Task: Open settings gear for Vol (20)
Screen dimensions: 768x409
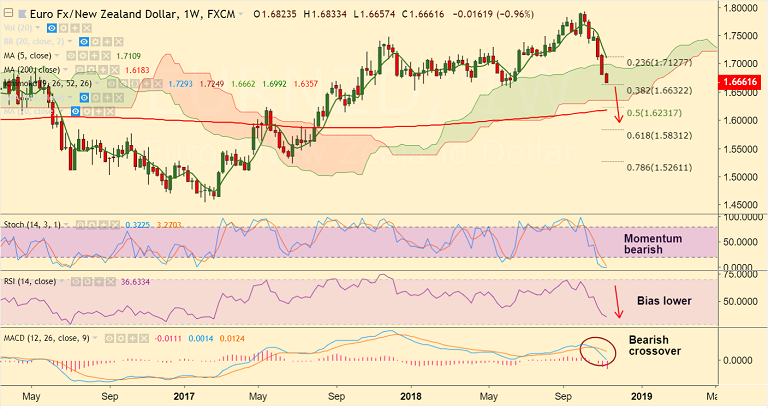Action: (63, 28)
